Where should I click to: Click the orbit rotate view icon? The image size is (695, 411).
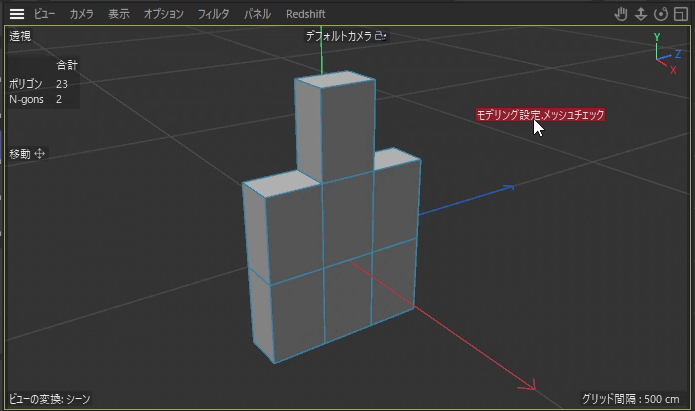tap(661, 14)
